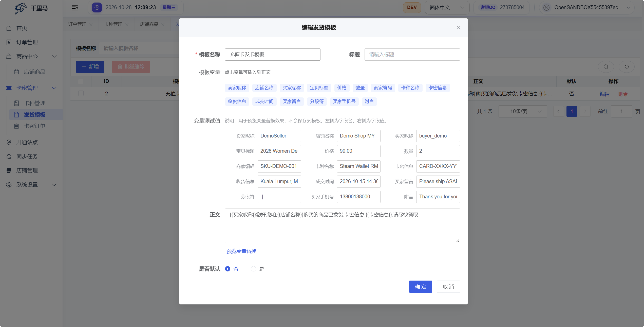Expand the OpenSANDBOX user account dropdown
Screen dimensions: 644x327
(x=586, y=8)
